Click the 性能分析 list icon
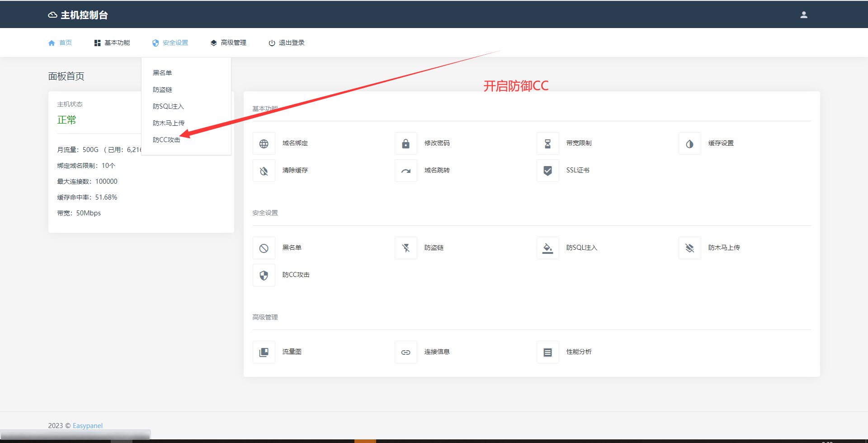This screenshot has width=868, height=443. click(547, 352)
